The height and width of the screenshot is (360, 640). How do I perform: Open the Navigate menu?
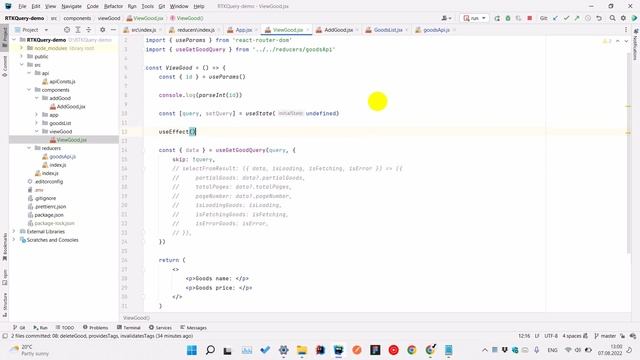click(71, 7)
